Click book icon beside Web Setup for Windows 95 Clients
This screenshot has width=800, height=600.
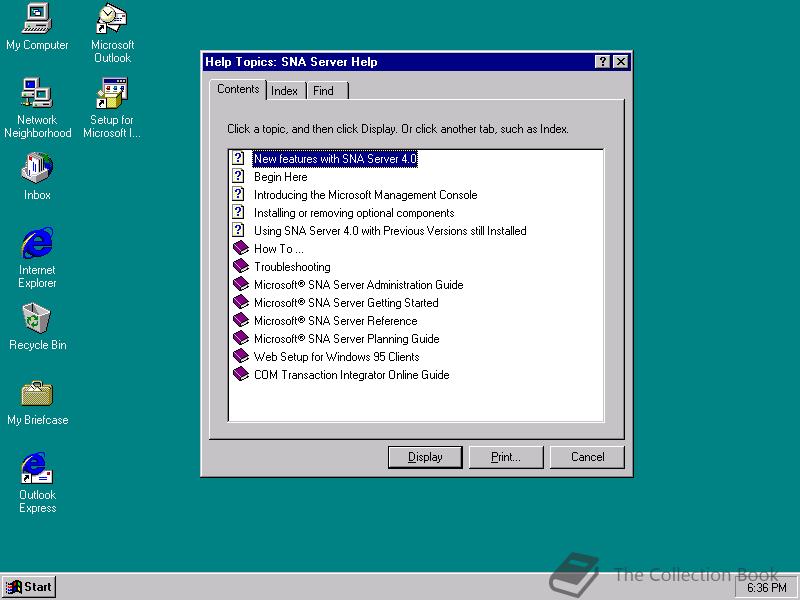pyautogui.click(x=240, y=356)
